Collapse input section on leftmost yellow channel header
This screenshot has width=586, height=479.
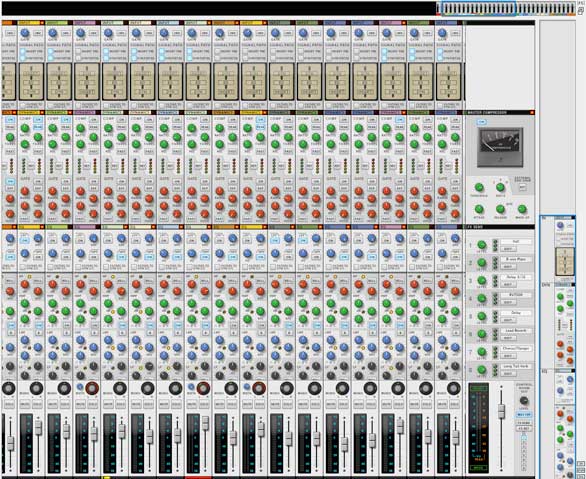coord(42,23)
